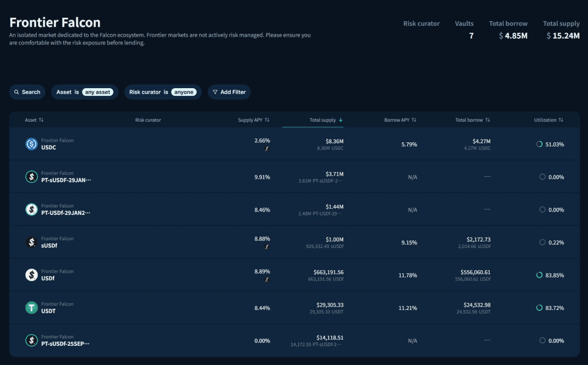Click the rewards icon under USDf supply APY
588x365 pixels.
(x=267, y=280)
